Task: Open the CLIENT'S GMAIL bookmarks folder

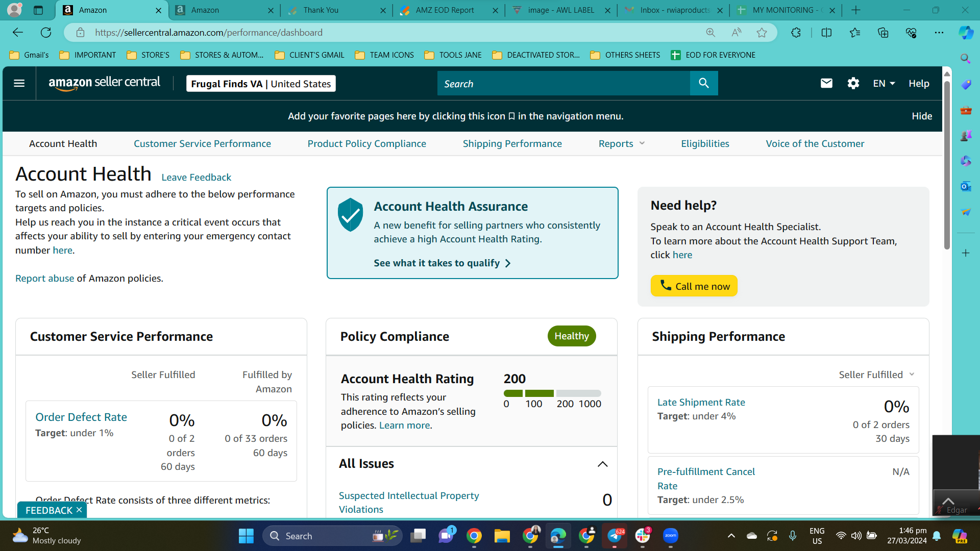Action: click(x=309, y=55)
